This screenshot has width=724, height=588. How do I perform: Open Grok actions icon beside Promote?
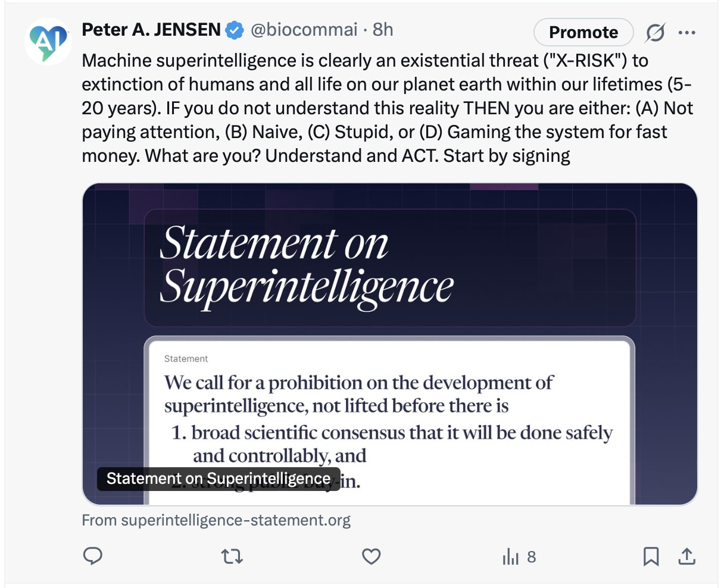pyautogui.click(x=655, y=33)
